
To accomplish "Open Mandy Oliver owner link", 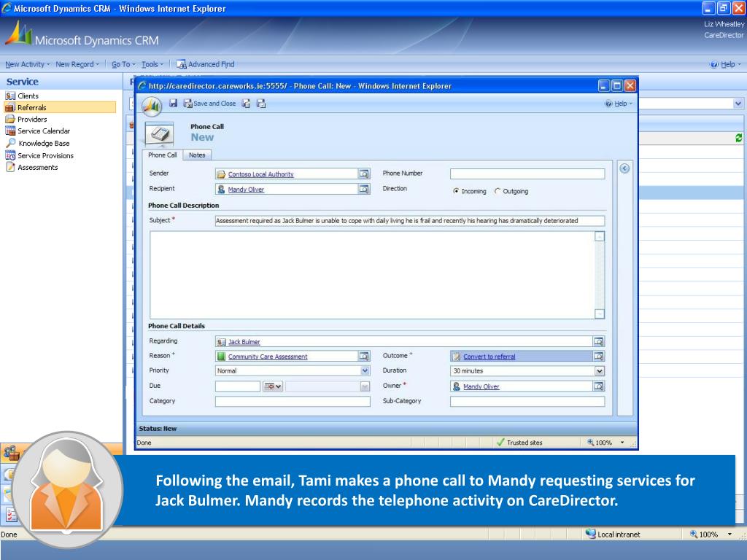I will pyautogui.click(x=481, y=386).
